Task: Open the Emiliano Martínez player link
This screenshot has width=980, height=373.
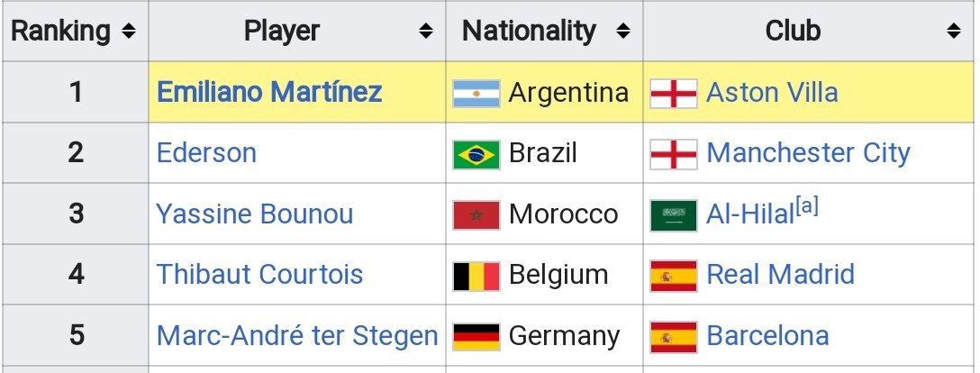Action: click(269, 93)
